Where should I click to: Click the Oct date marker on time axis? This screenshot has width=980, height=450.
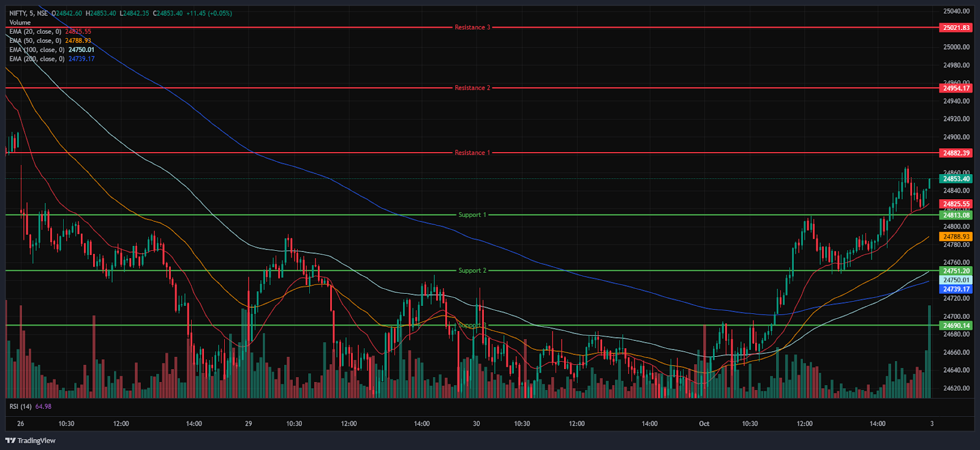704,424
